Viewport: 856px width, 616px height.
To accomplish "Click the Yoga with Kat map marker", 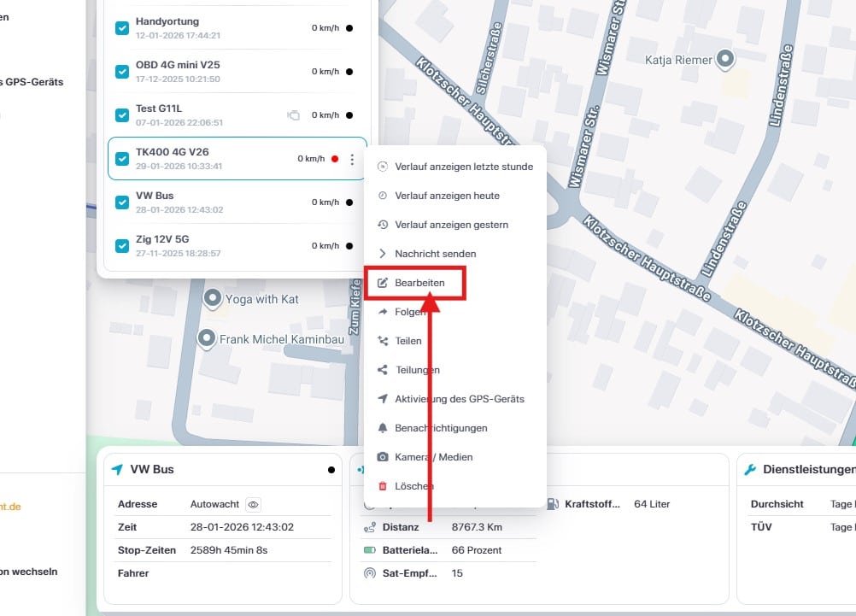I will tap(213, 298).
